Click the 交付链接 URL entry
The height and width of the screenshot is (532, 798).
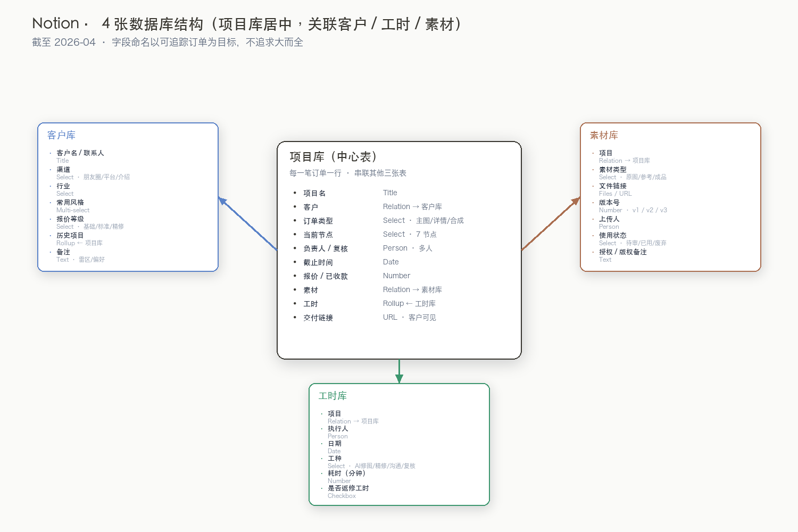tap(390, 317)
